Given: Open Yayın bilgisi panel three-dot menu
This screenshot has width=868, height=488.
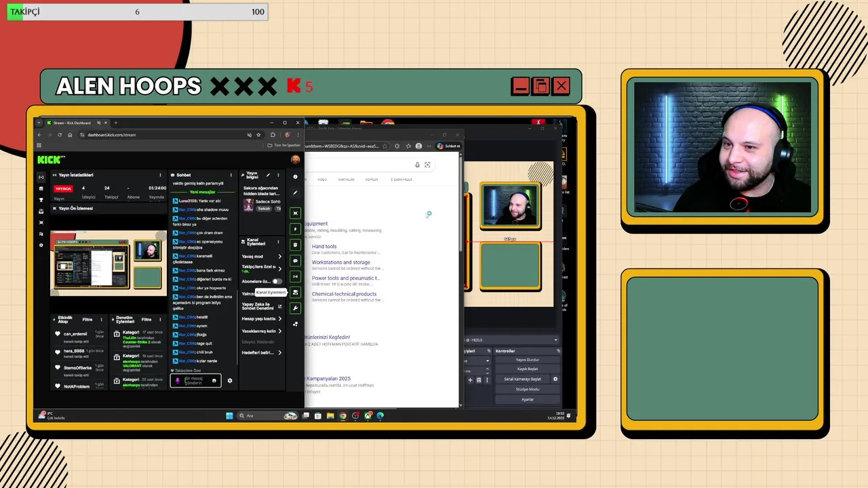Looking at the screenshot, I should [277, 176].
